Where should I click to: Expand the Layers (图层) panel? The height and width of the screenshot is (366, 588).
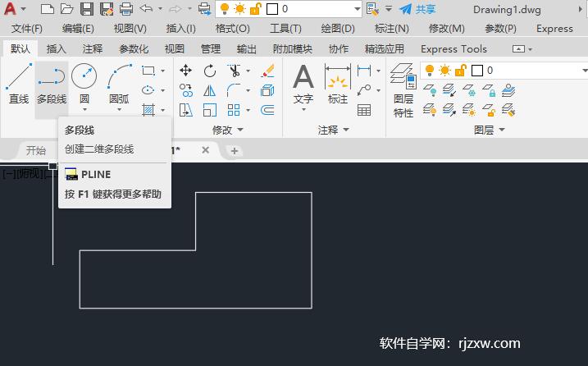coord(490,130)
